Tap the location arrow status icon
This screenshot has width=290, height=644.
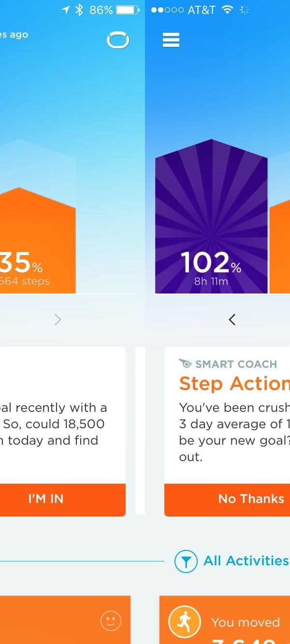point(66,10)
